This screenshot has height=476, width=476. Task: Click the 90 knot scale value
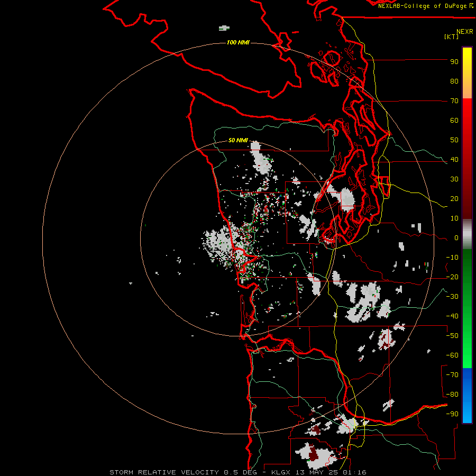(454, 62)
